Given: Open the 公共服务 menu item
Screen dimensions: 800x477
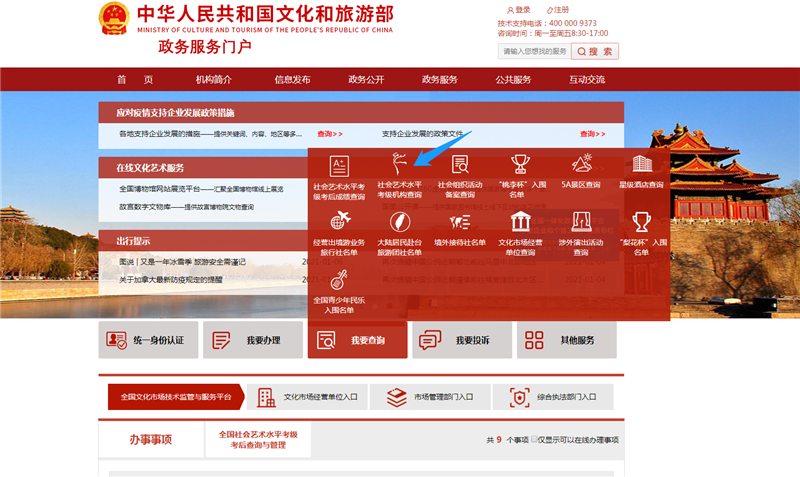Looking at the screenshot, I should pyautogui.click(x=513, y=80).
